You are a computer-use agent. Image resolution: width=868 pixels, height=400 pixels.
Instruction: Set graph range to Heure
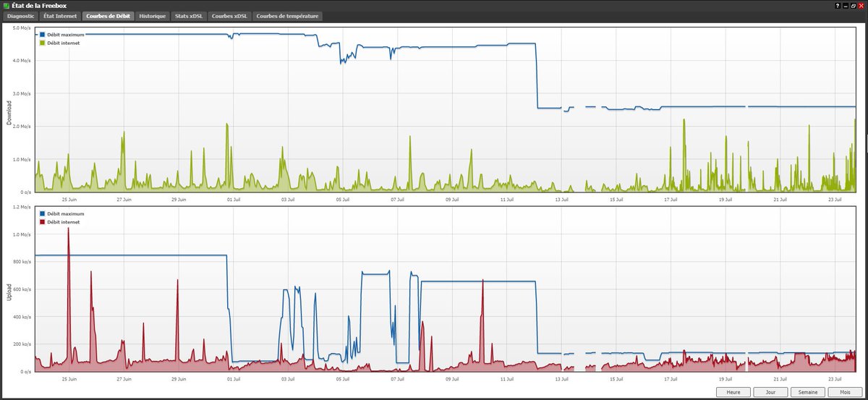click(x=733, y=391)
